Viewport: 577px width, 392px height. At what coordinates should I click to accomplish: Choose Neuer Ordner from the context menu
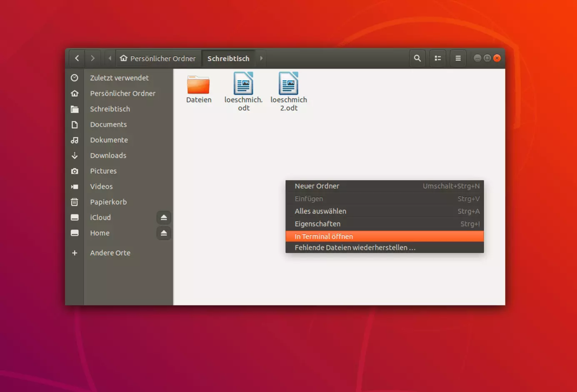coord(385,186)
